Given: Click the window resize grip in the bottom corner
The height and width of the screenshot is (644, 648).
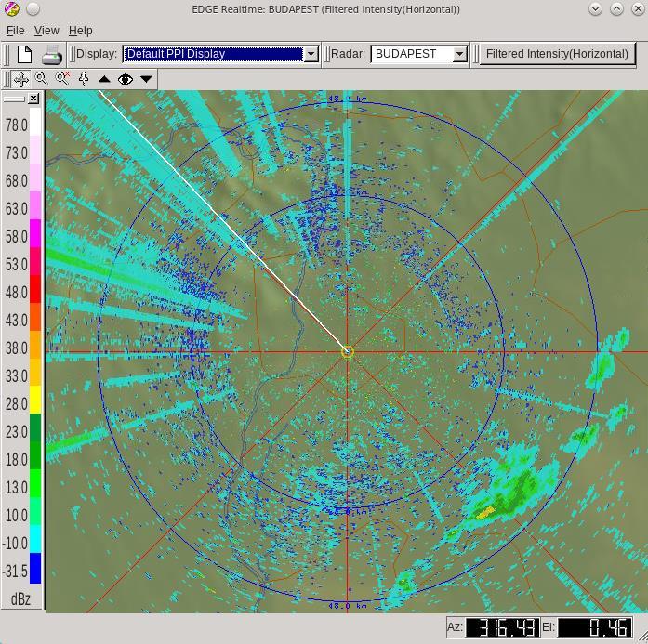Looking at the screenshot, I should (x=641, y=637).
